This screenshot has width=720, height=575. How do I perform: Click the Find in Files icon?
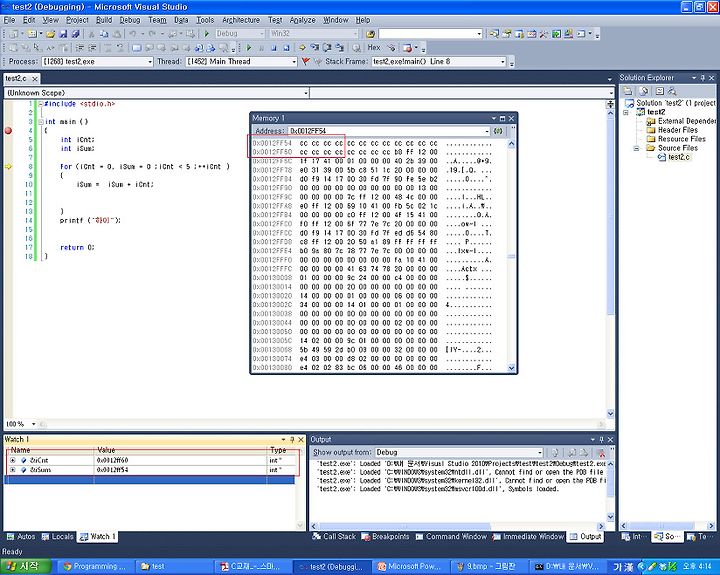click(371, 34)
